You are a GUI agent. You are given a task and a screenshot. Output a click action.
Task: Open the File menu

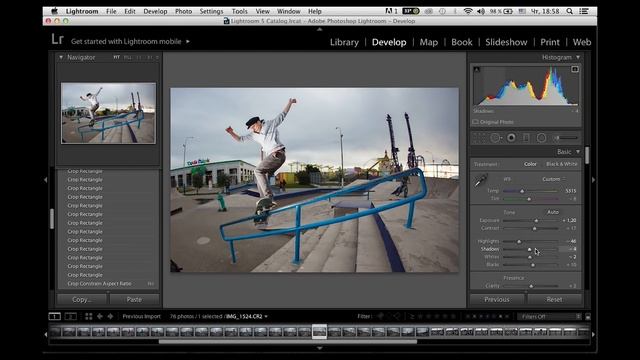111,11
